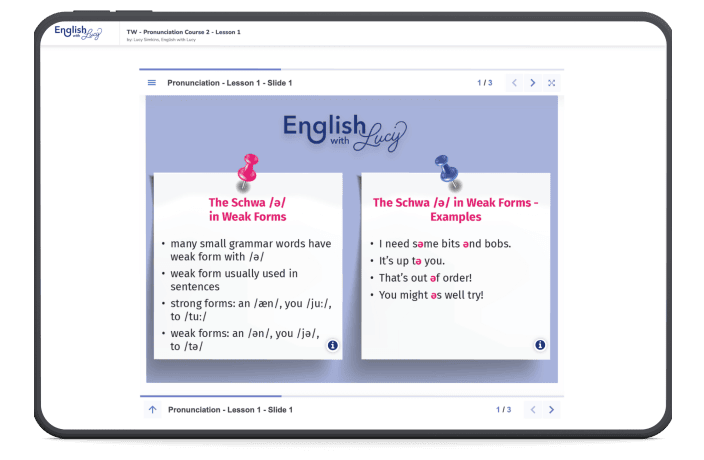Screen dimensions: 704x460
Task: Click bullet 'weak form usually used in sentences'
Action: (x=234, y=280)
